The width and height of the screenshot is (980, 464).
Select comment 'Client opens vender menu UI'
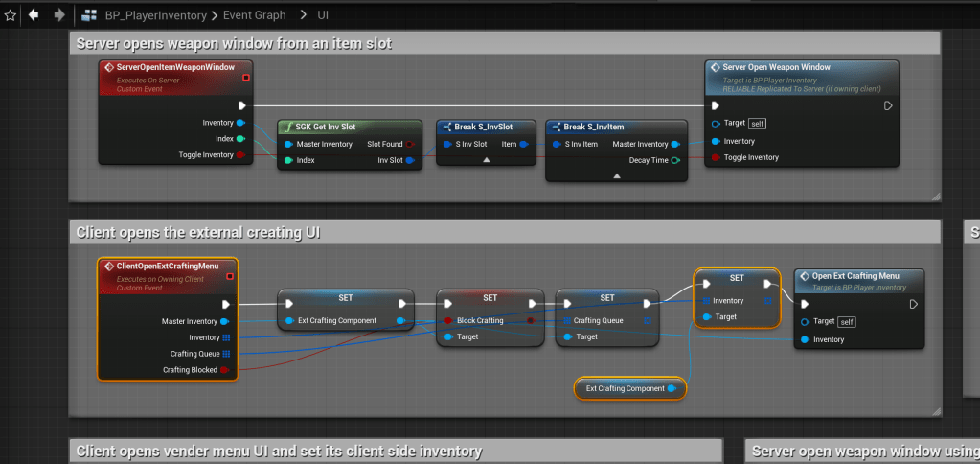pos(395,451)
